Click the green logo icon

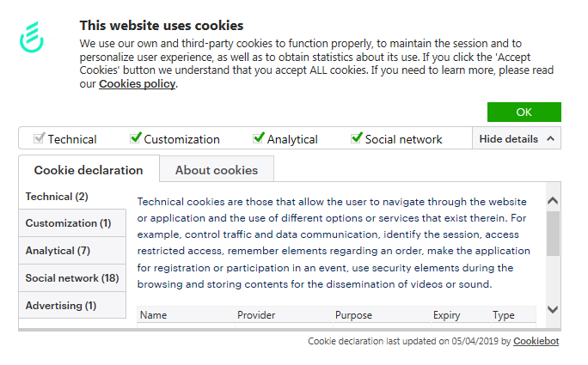pos(32,37)
